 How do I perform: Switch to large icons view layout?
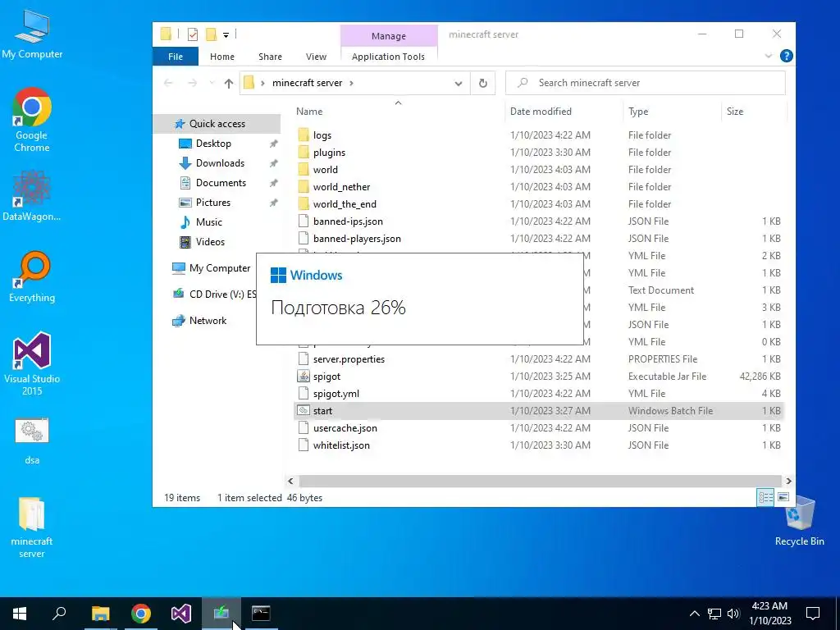(x=783, y=497)
